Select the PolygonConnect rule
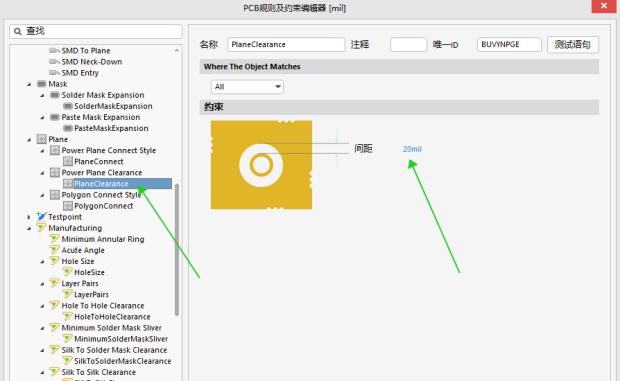The height and width of the screenshot is (381, 620). pyautogui.click(x=103, y=206)
